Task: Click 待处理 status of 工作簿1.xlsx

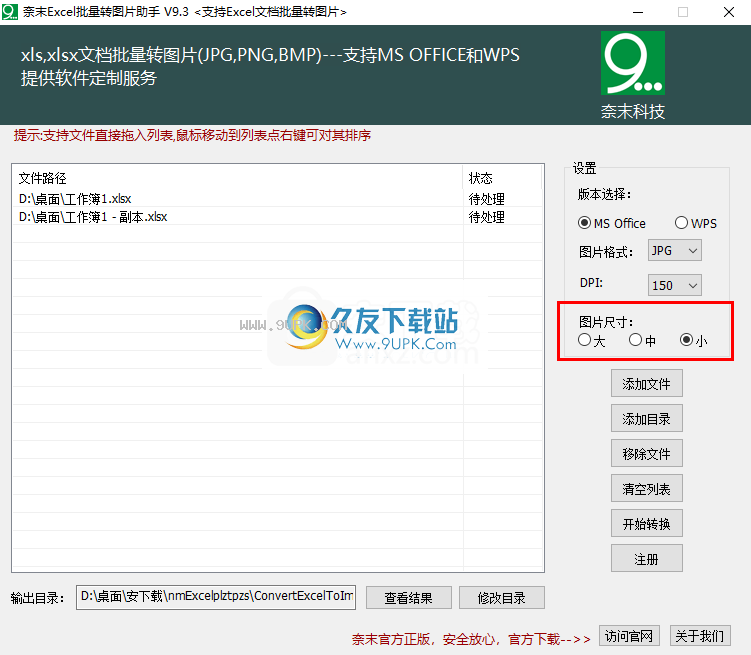Action: 487,199
